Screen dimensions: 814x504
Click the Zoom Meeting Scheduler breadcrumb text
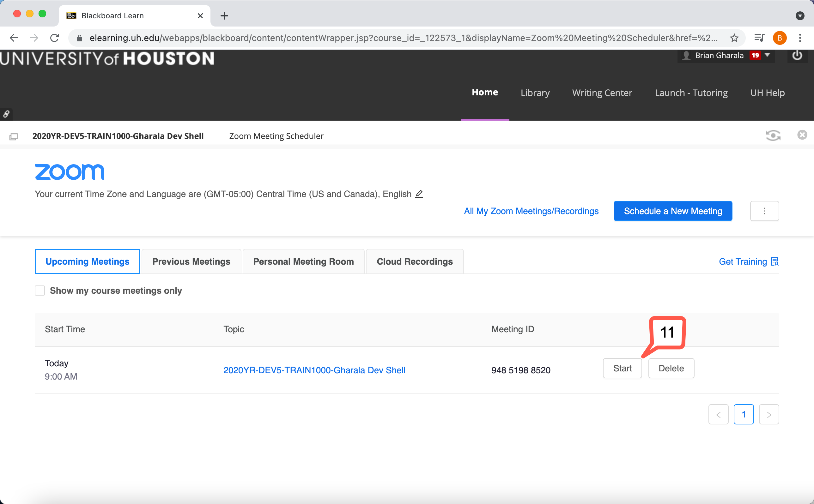click(x=276, y=136)
